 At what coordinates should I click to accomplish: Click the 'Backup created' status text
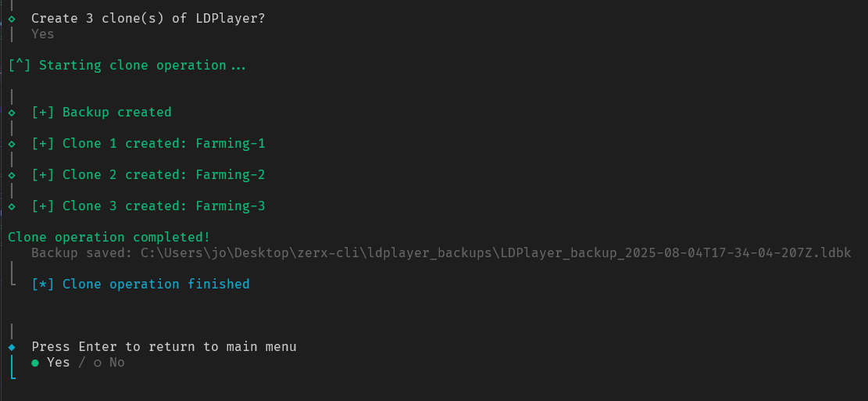click(x=117, y=113)
